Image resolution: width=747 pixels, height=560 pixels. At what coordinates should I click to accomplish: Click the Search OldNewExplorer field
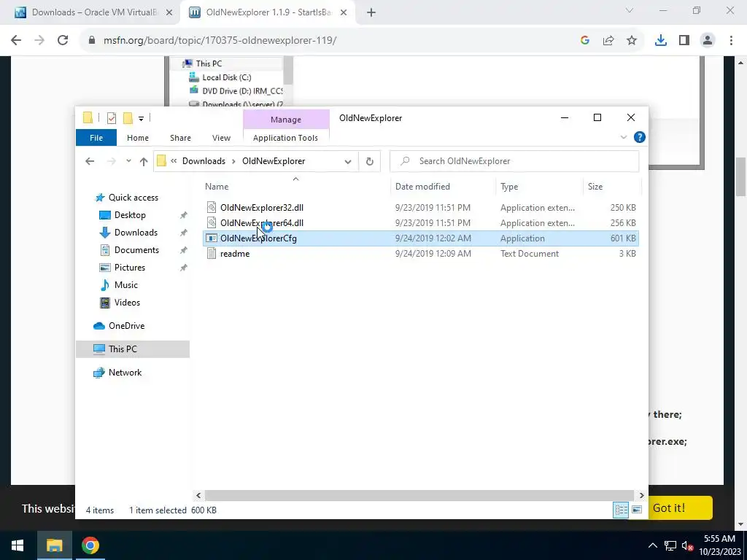pyautogui.click(x=514, y=161)
